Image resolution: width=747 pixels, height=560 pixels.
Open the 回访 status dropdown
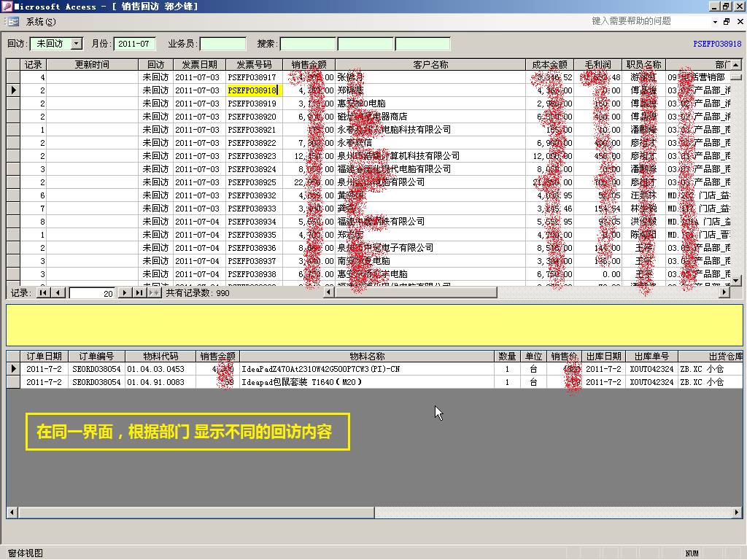(x=77, y=44)
